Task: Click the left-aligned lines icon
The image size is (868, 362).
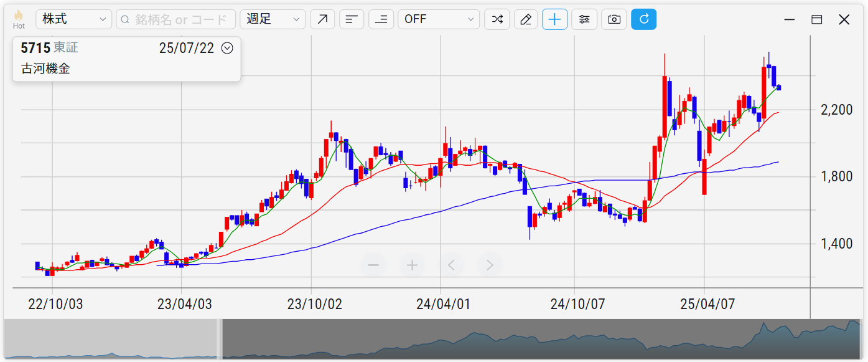Action: (x=352, y=19)
